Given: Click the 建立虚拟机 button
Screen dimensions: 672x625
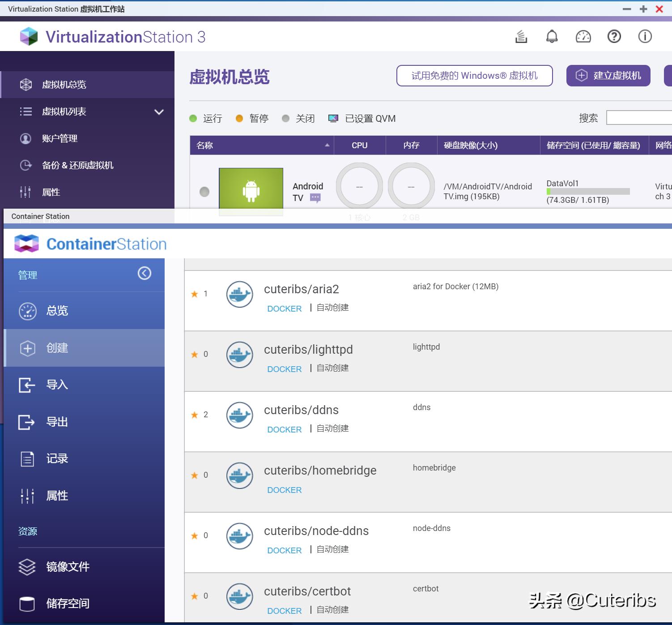Looking at the screenshot, I should point(608,75).
